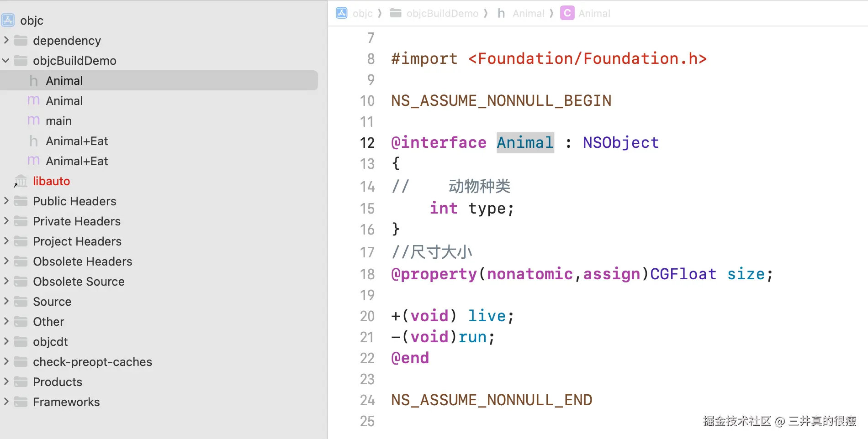Click line number 18 in the gutter

(x=367, y=274)
